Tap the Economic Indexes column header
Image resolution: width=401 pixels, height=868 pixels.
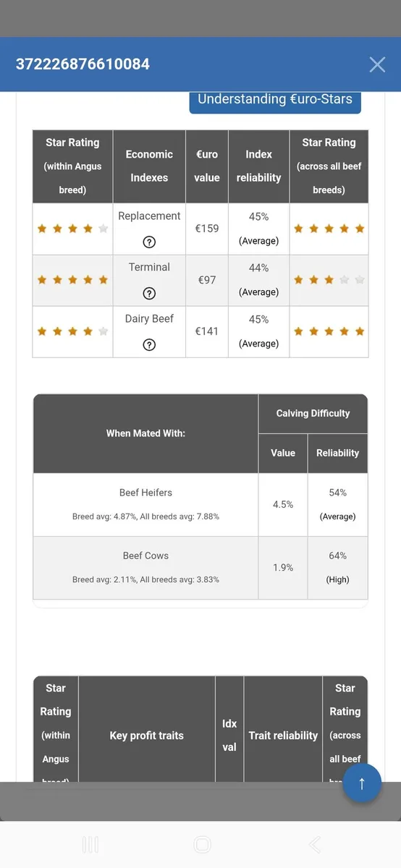click(149, 166)
